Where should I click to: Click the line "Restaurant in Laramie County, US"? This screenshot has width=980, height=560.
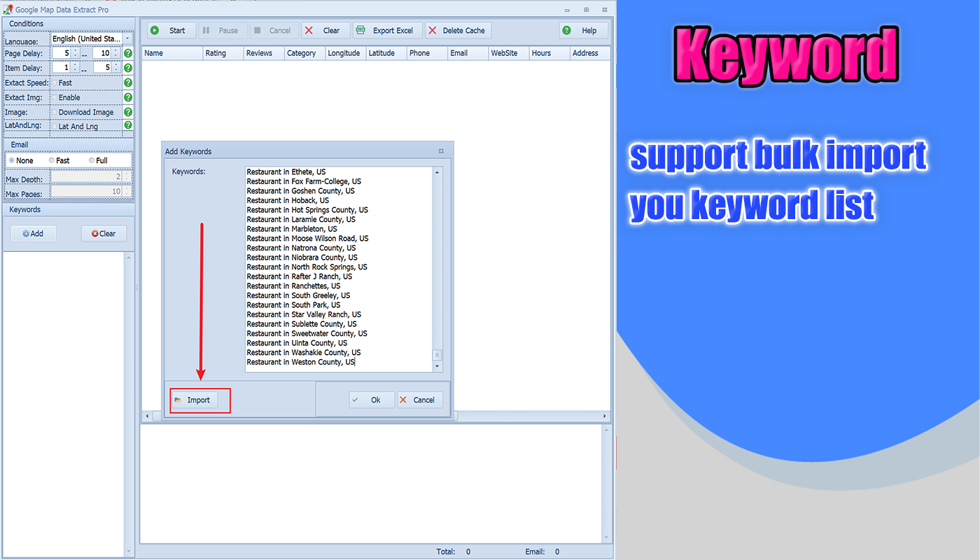click(x=302, y=219)
